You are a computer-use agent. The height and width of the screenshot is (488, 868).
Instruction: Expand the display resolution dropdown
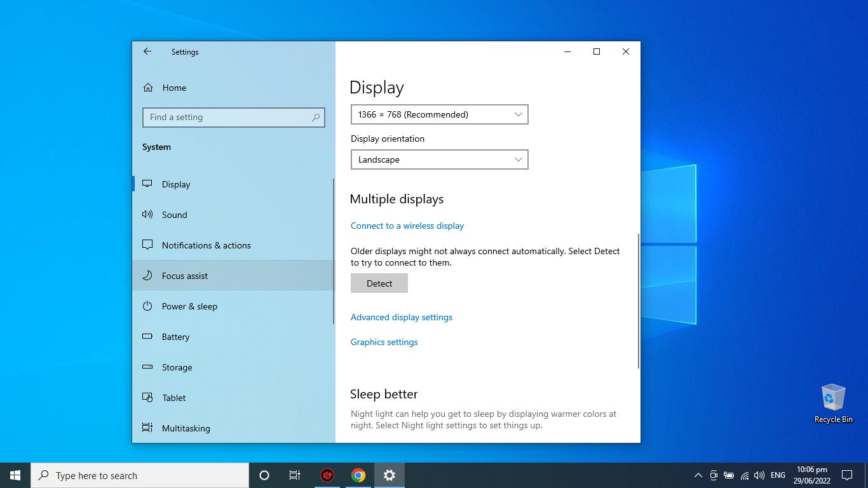click(439, 114)
